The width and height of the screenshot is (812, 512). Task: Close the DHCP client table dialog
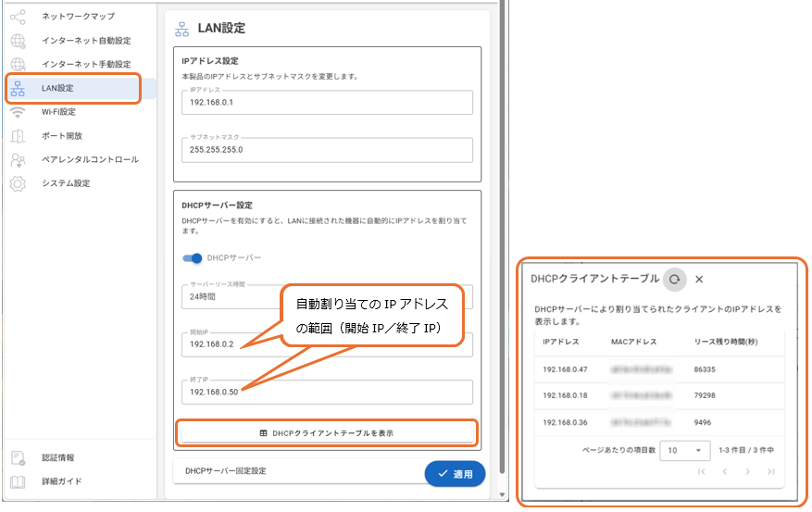700,279
